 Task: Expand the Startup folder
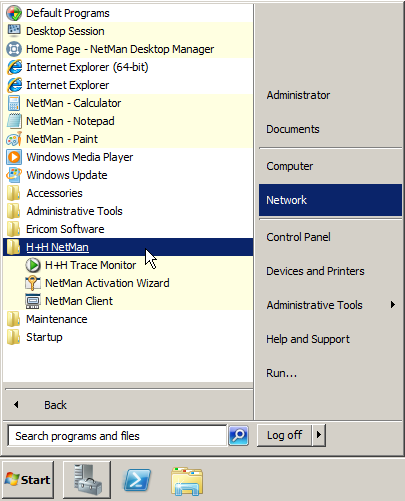(128, 337)
